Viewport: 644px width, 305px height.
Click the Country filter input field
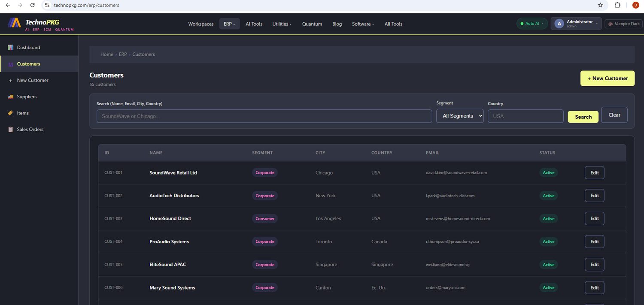tap(526, 116)
